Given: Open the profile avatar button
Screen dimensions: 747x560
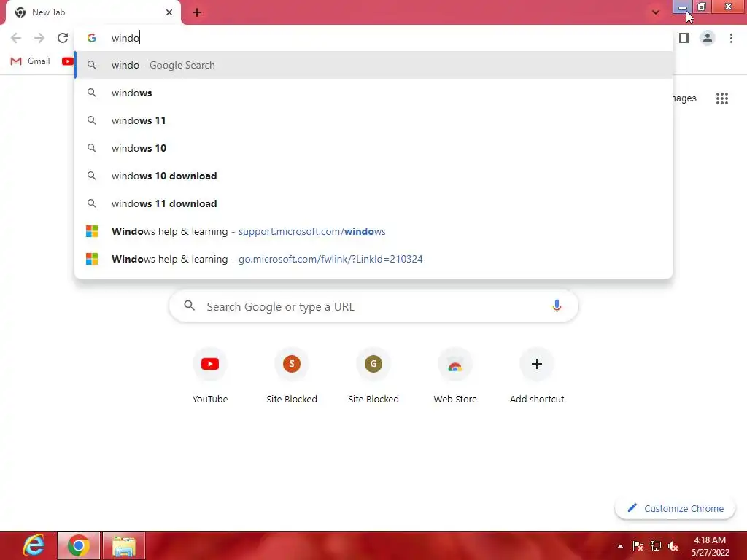Looking at the screenshot, I should coord(708,38).
